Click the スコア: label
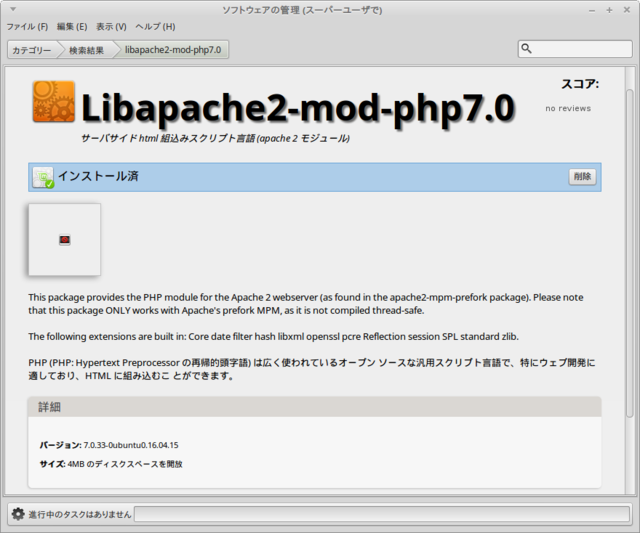 [x=580, y=84]
